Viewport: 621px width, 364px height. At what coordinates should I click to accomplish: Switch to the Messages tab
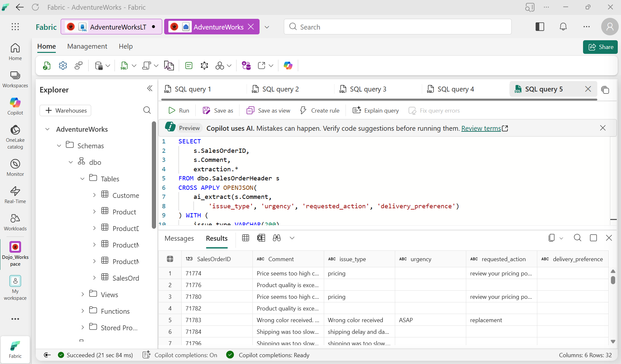coord(179,238)
